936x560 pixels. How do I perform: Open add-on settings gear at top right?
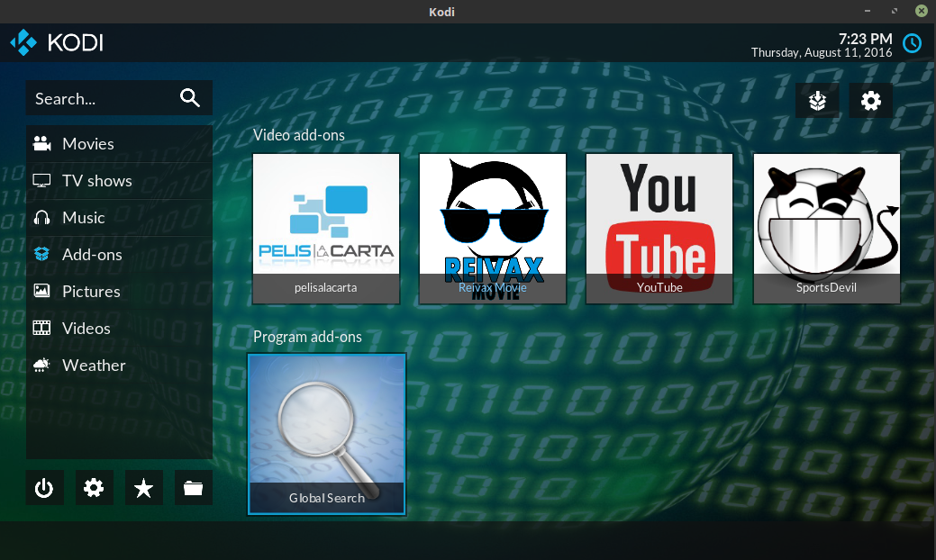pos(871,101)
